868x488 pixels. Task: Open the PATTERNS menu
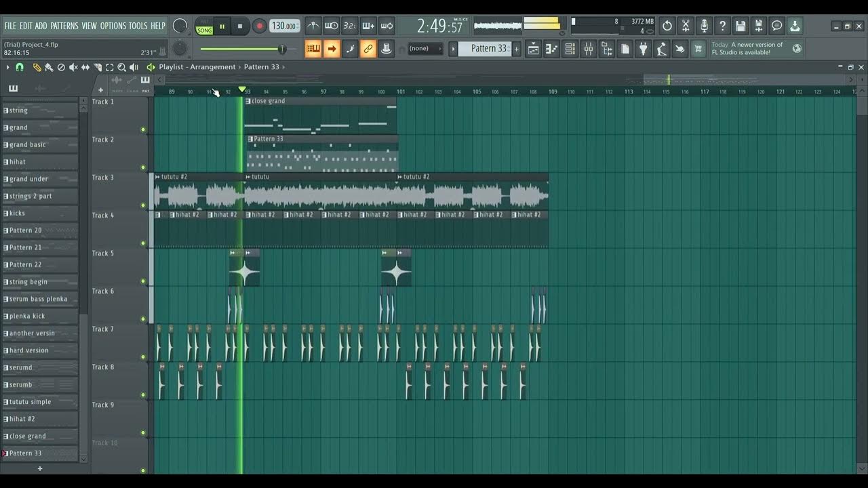click(x=64, y=26)
